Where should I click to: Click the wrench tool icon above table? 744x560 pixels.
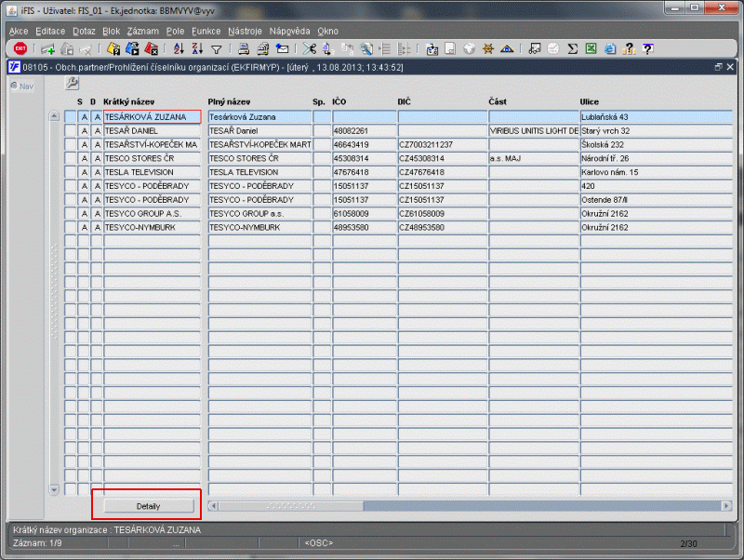pyautogui.click(x=72, y=83)
